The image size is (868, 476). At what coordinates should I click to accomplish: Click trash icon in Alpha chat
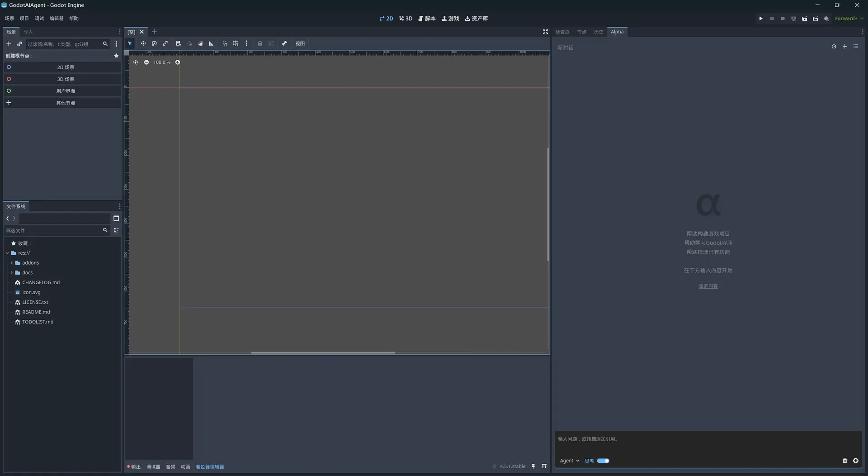pyautogui.click(x=844, y=461)
